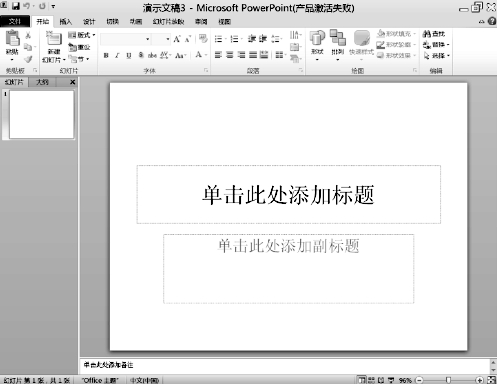Click the New Slide icon
The width and height of the screenshot is (497, 384).
pyautogui.click(x=54, y=39)
